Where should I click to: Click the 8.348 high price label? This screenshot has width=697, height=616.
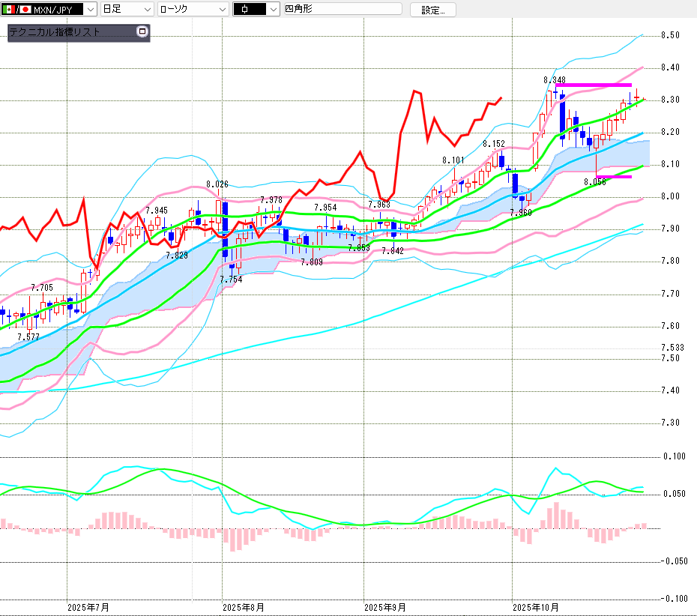coord(555,79)
